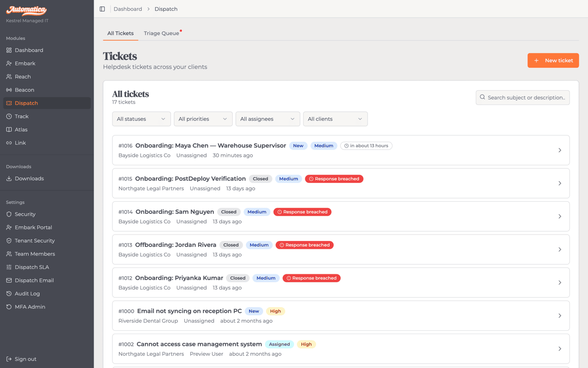Click the Atlas book icon in sidebar

[9, 130]
